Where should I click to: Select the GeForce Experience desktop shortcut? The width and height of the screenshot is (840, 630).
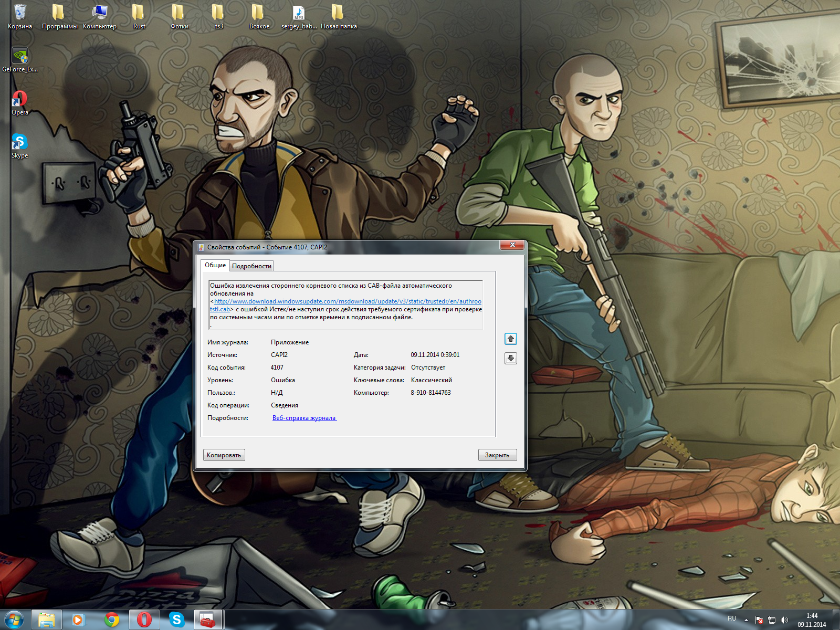pos(20,59)
